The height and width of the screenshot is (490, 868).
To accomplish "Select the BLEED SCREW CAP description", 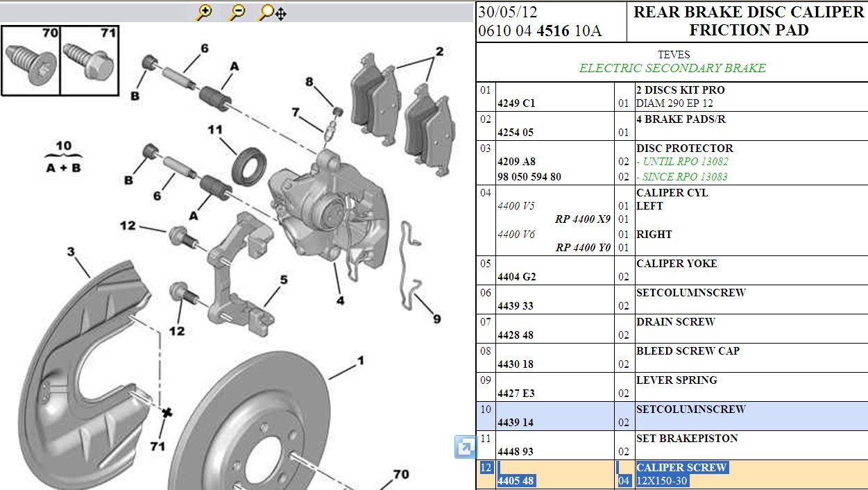I will [688, 351].
